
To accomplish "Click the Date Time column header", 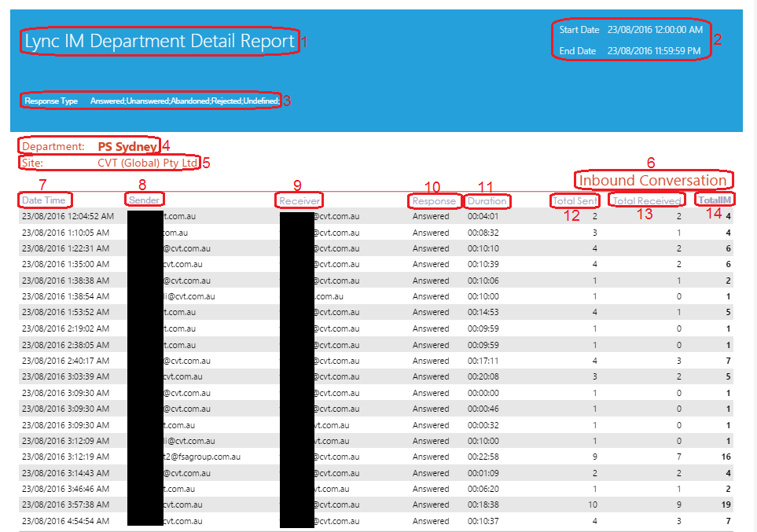I will point(44,200).
